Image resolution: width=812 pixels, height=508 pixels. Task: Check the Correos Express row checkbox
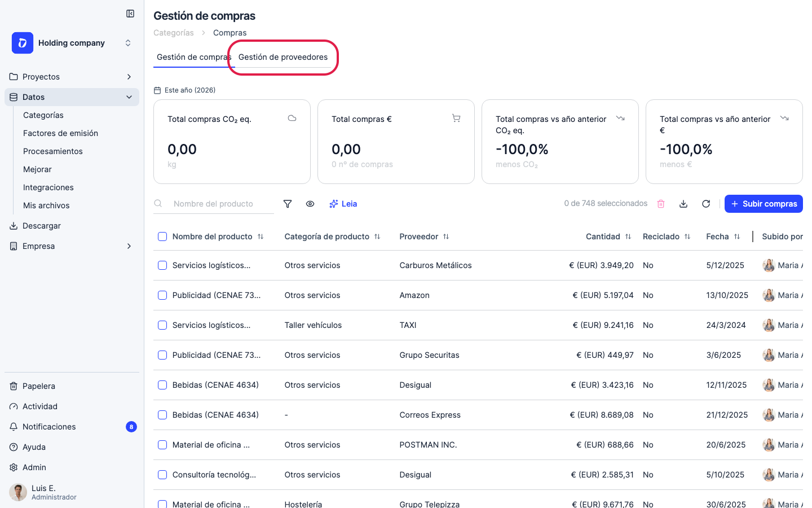click(x=162, y=415)
